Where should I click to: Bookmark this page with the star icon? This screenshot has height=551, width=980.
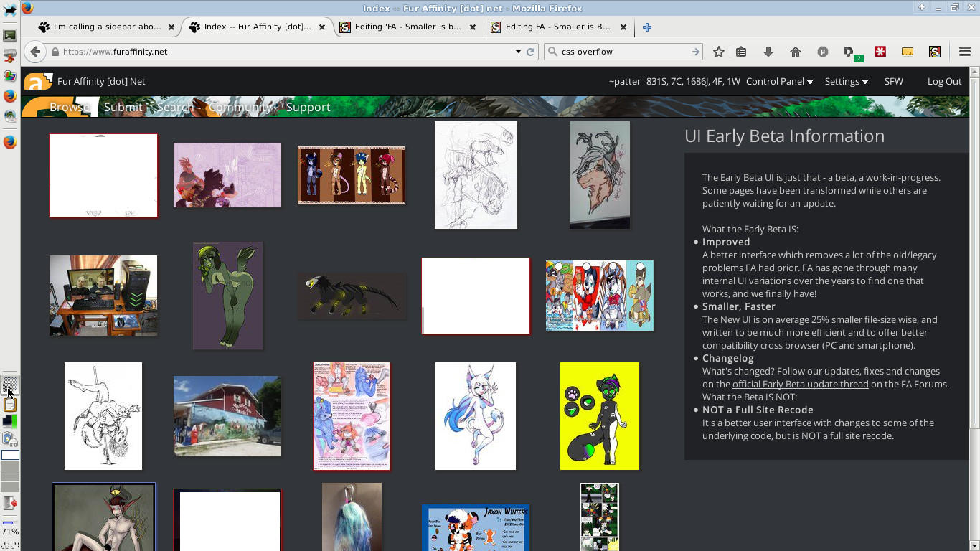[718, 52]
